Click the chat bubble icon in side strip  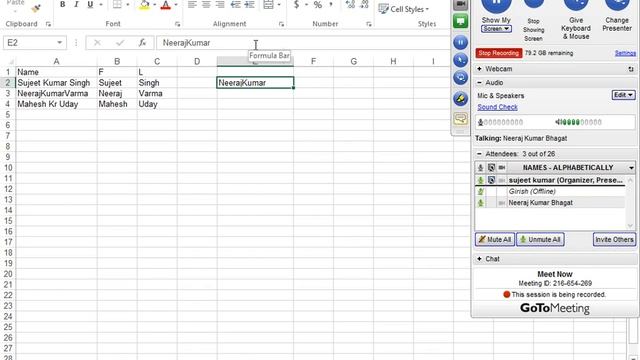pos(460,119)
